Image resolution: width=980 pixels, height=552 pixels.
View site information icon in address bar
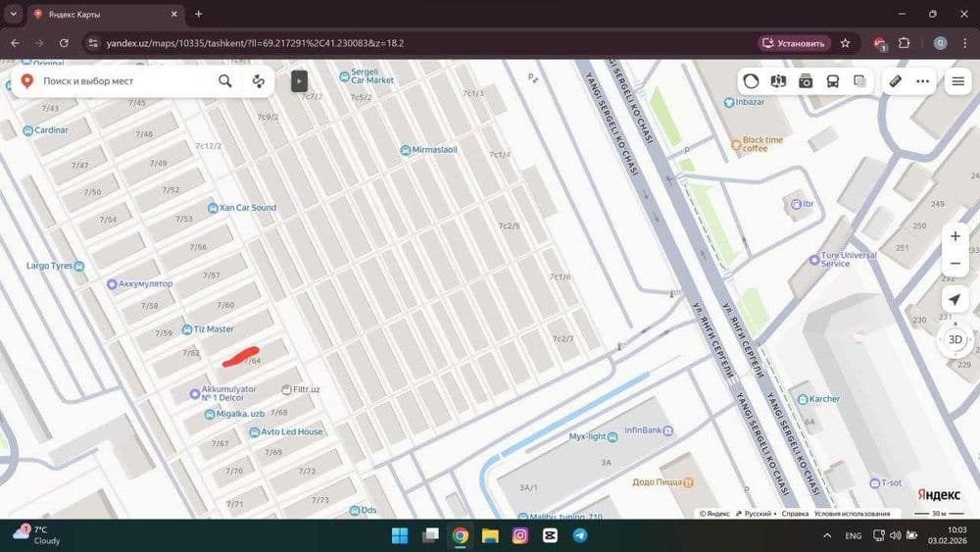point(92,43)
